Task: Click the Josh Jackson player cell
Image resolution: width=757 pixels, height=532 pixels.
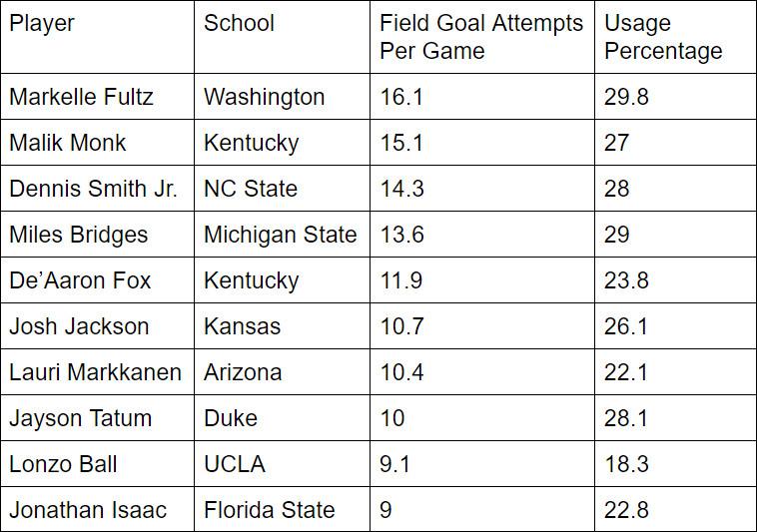Action: click(x=79, y=326)
